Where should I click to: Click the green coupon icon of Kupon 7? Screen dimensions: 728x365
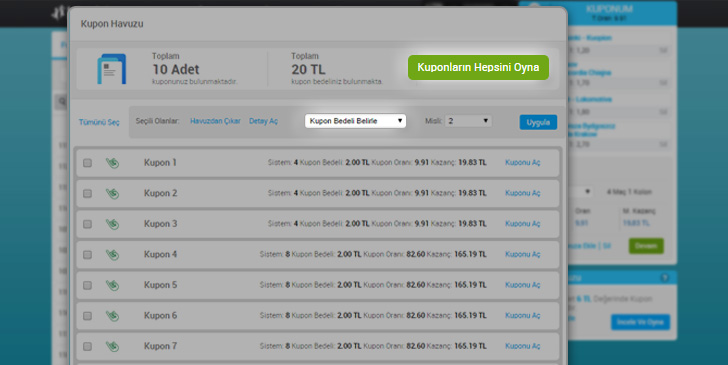(x=112, y=347)
